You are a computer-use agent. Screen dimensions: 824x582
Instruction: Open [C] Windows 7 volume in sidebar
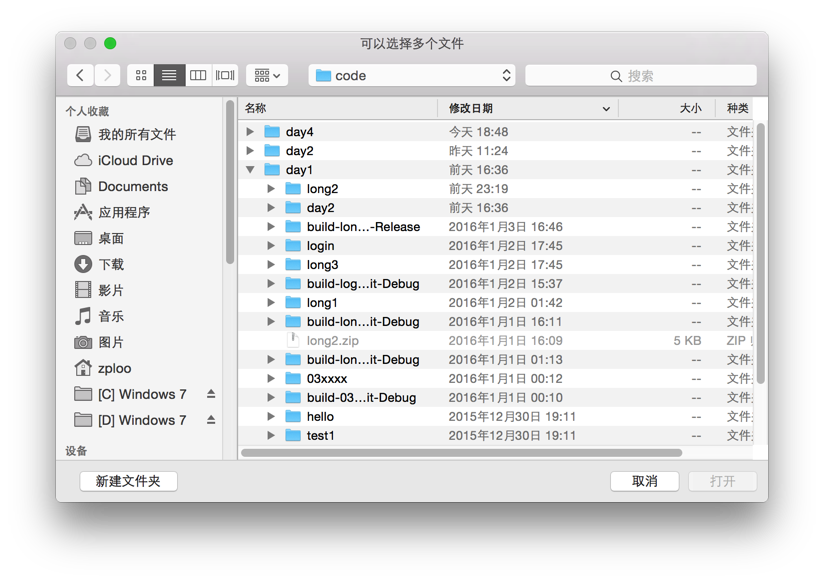tap(131, 394)
